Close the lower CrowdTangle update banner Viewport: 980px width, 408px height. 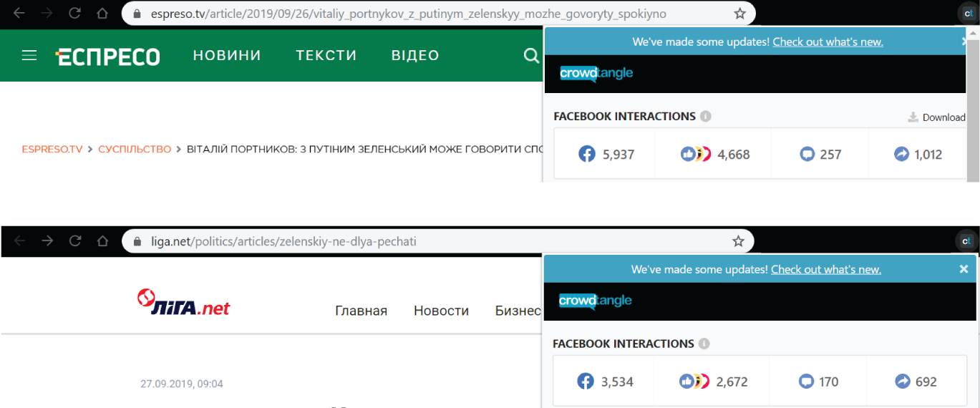pyautogui.click(x=964, y=269)
